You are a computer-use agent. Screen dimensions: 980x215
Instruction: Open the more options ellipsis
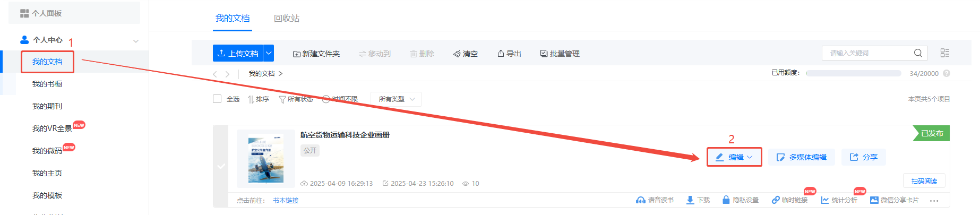[x=934, y=201]
